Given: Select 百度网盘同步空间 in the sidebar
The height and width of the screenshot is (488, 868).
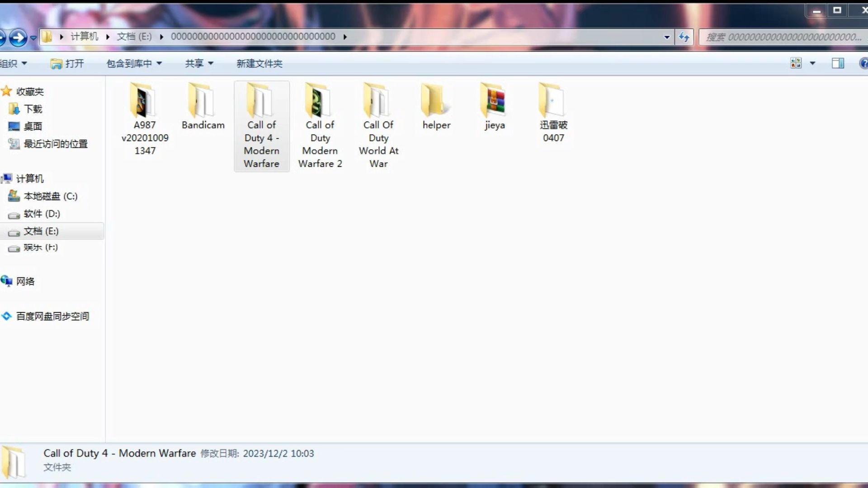Looking at the screenshot, I should tap(52, 316).
